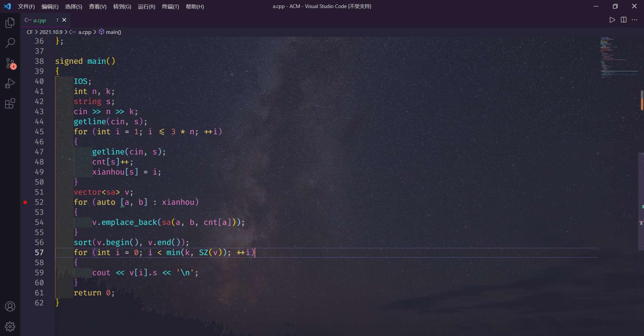Toggle the breakpoint on line 52

point(25,202)
